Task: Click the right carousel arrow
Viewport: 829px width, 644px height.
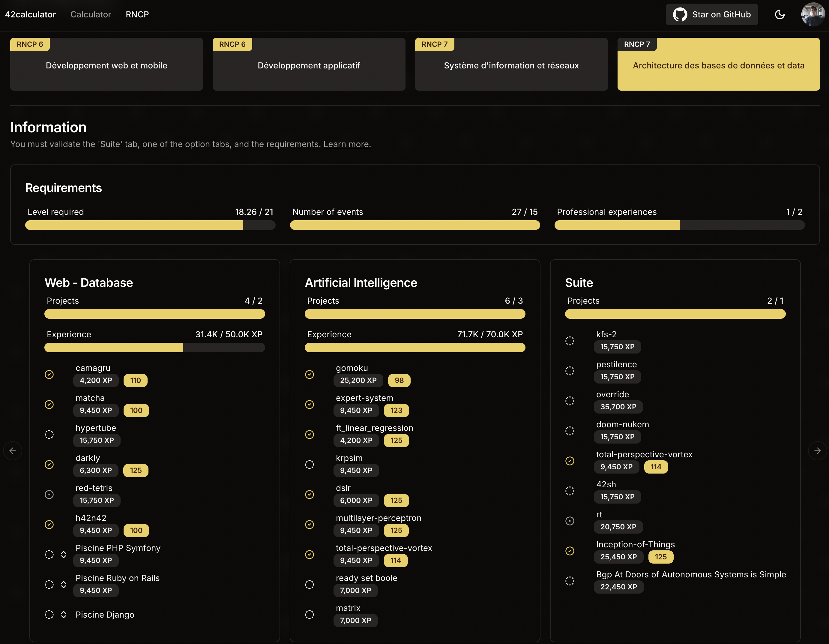Action: click(817, 451)
